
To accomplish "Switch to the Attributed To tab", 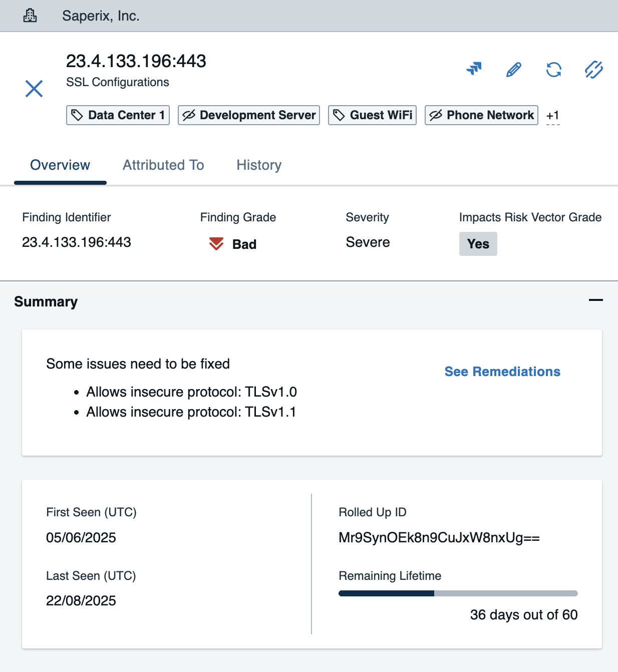I will click(x=163, y=165).
